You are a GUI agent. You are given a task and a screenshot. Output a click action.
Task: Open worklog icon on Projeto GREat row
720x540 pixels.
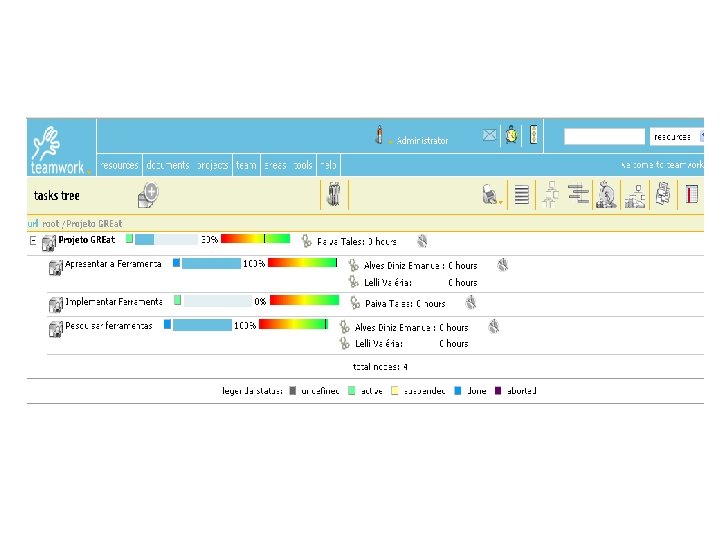[x=422, y=241]
